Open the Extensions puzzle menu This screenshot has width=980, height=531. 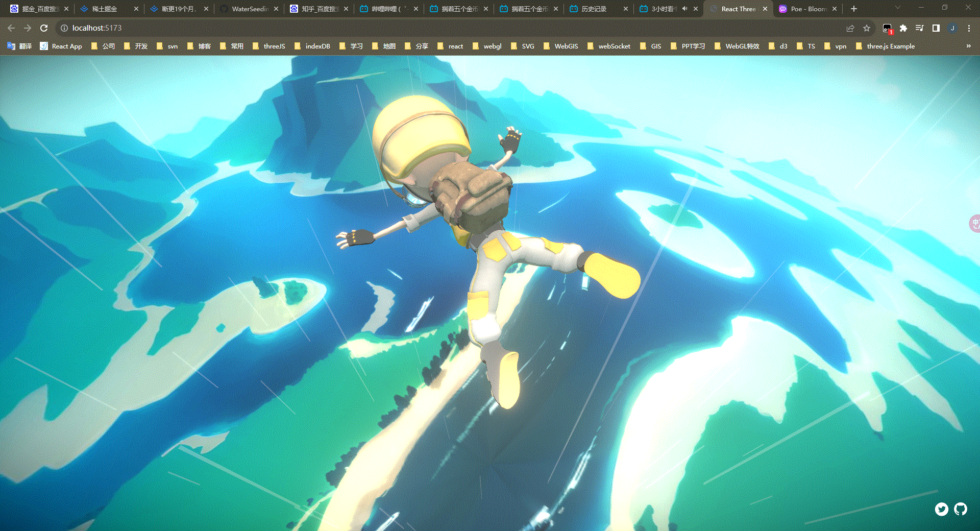tap(903, 28)
